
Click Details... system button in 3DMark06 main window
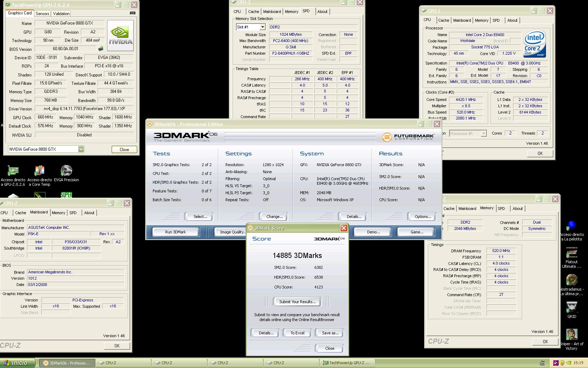(354, 217)
